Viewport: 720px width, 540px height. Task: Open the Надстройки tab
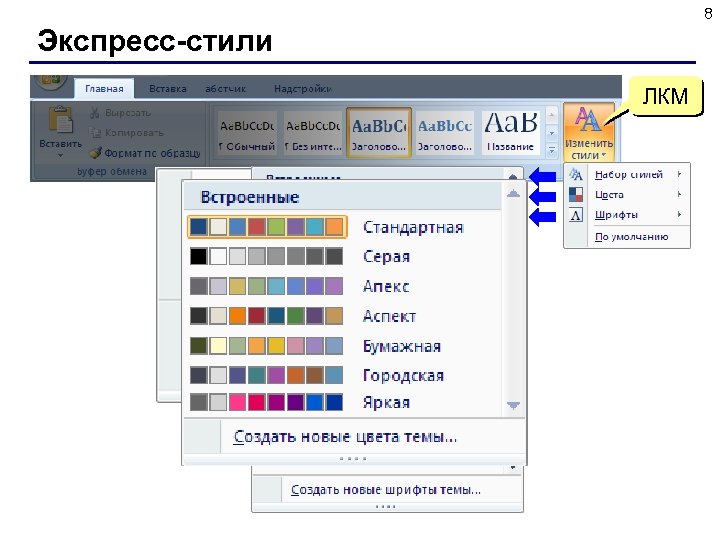[303, 89]
